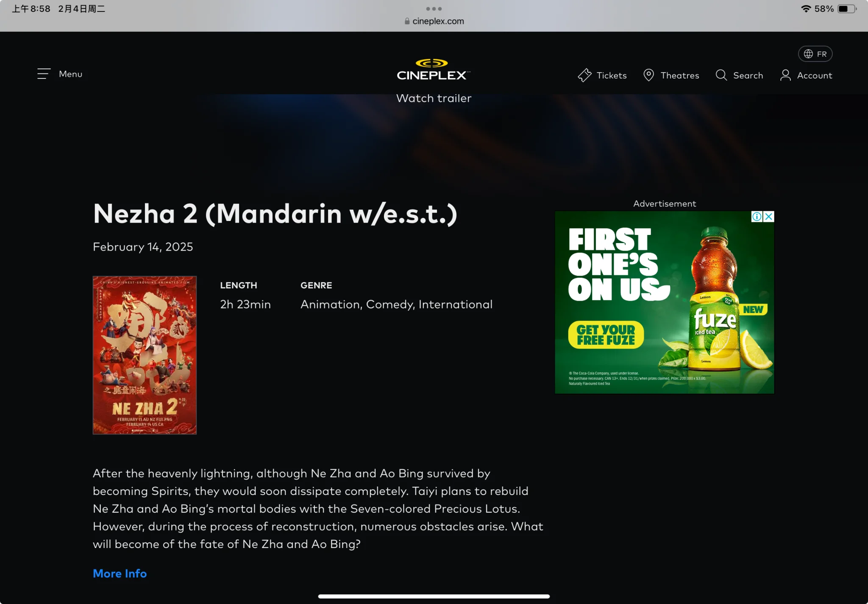Open the More Info link
The image size is (868, 604).
click(x=120, y=573)
